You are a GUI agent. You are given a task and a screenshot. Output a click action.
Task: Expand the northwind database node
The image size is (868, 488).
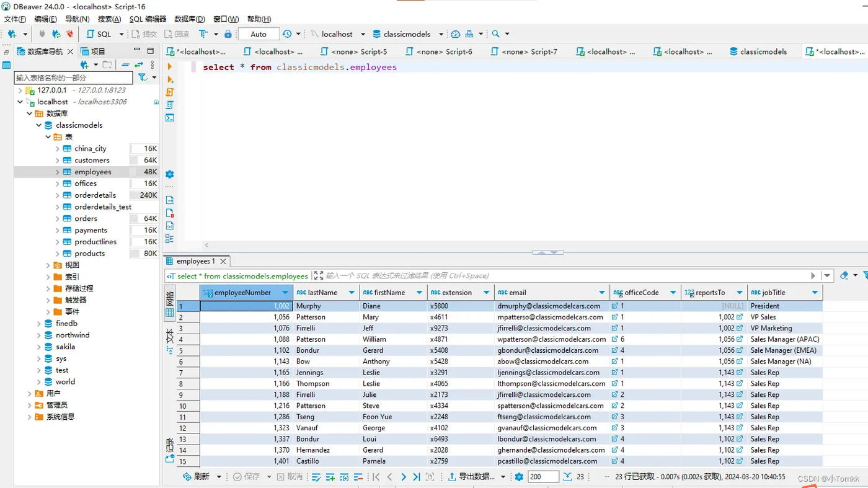39,335
